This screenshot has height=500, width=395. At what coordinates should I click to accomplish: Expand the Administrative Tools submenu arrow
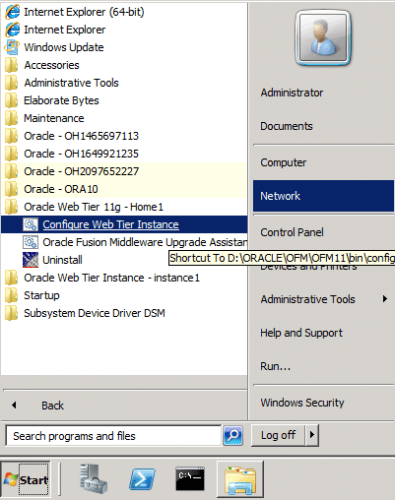385,299
